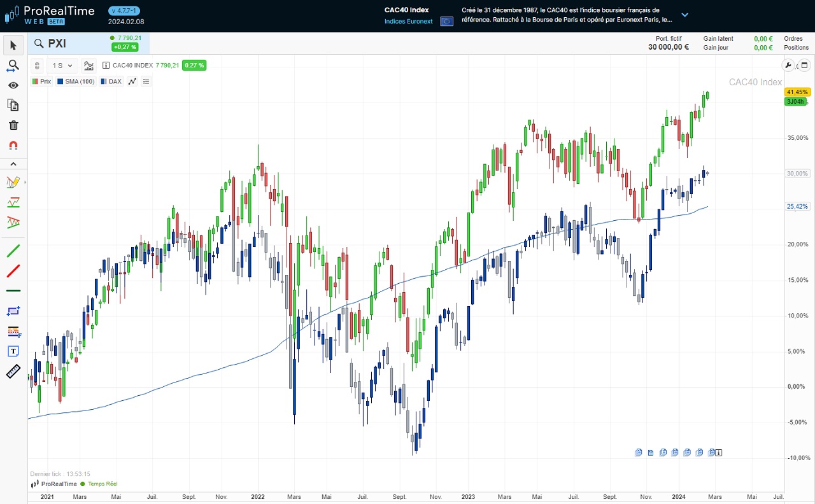
Task: Click the Port. fictif 30 000,00 € value
Action: click(x=669, y=47)
